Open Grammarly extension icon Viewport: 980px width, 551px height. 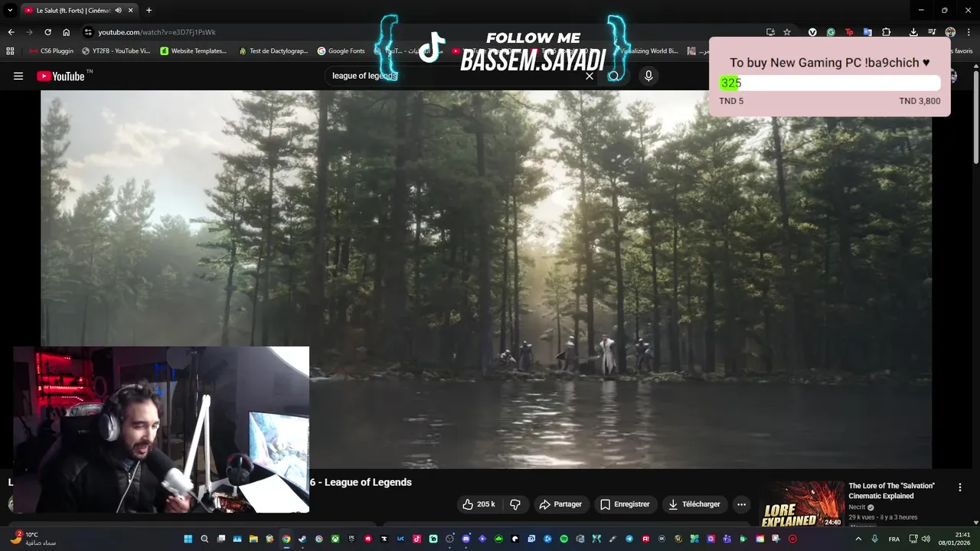[x=831, y=32]
